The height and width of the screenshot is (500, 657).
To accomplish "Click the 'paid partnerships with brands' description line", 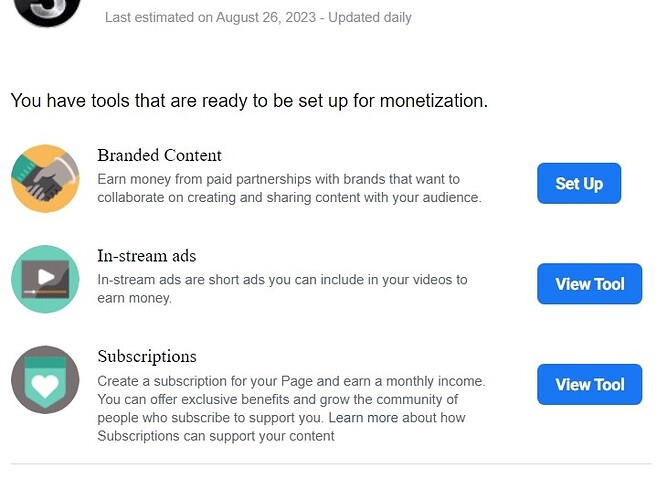I will [278, 179].
